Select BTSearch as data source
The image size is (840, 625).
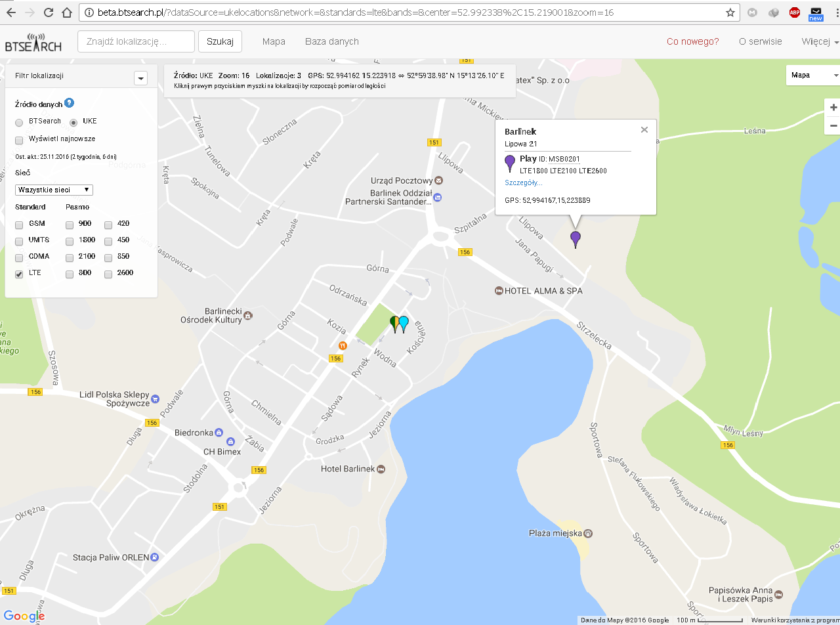[19, 122]
